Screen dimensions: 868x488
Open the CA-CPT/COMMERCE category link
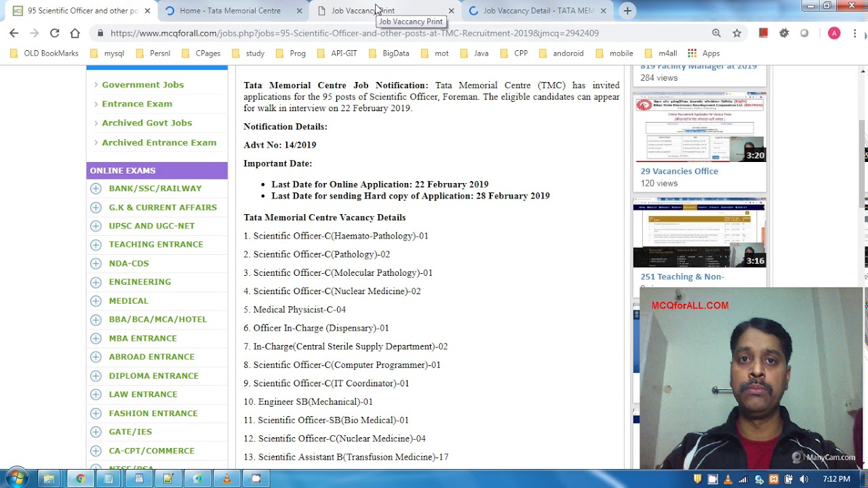pyautogui.click(x=152, y=451)
